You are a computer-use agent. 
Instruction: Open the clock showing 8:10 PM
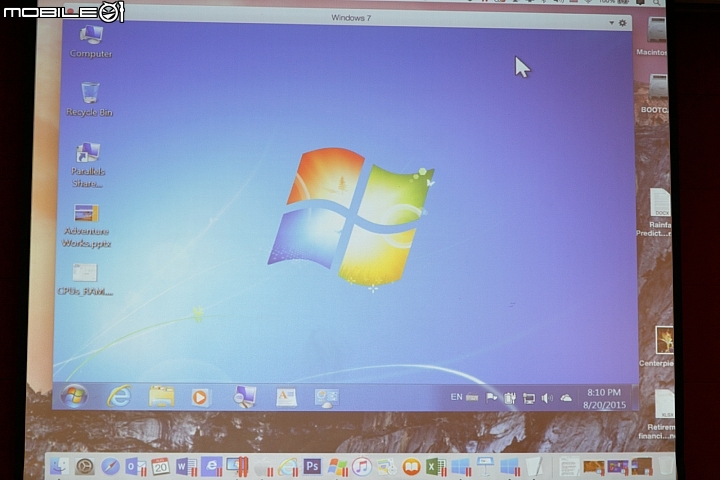click(x=604, y=399)
